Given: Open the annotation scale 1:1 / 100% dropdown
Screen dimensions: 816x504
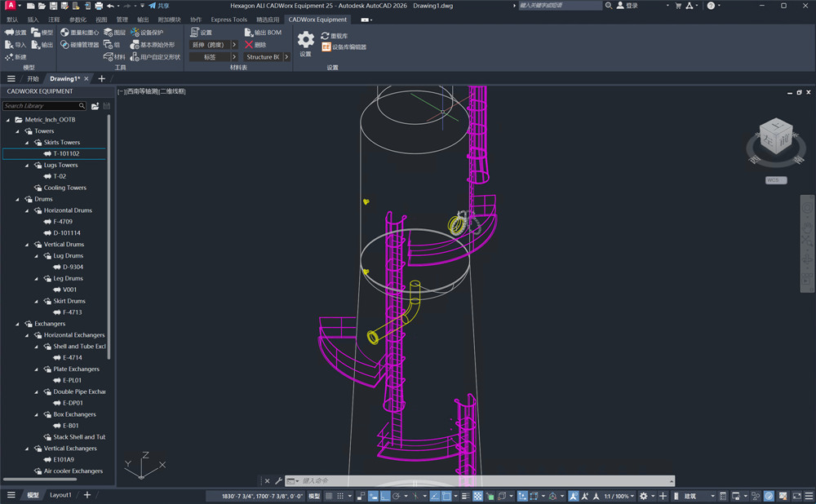Looking at the screenshot, I should pos(620,496).
